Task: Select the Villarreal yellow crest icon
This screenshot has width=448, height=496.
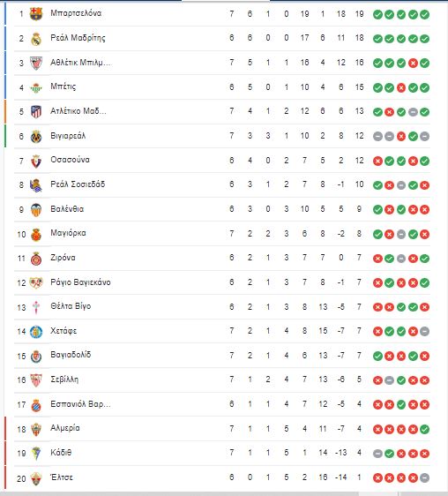Action: (36, 136)
